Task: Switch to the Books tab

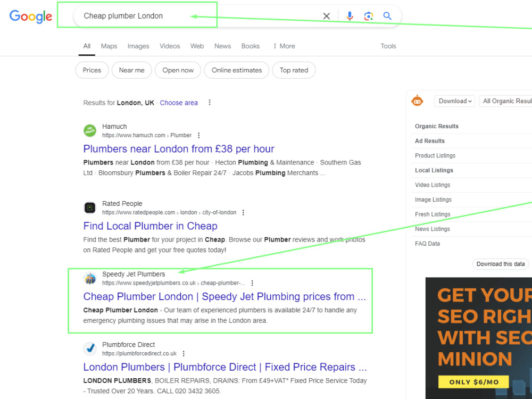Action: [x=251, y=46]
